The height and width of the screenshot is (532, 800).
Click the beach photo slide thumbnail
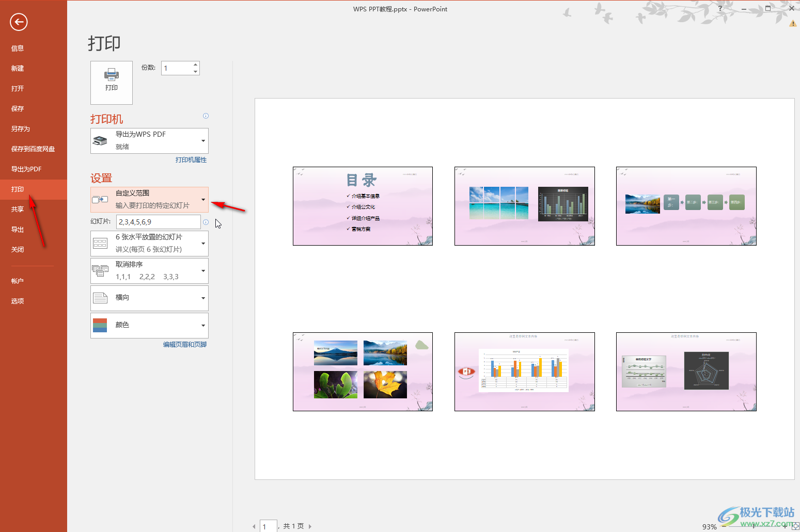(x=525, y=206)
